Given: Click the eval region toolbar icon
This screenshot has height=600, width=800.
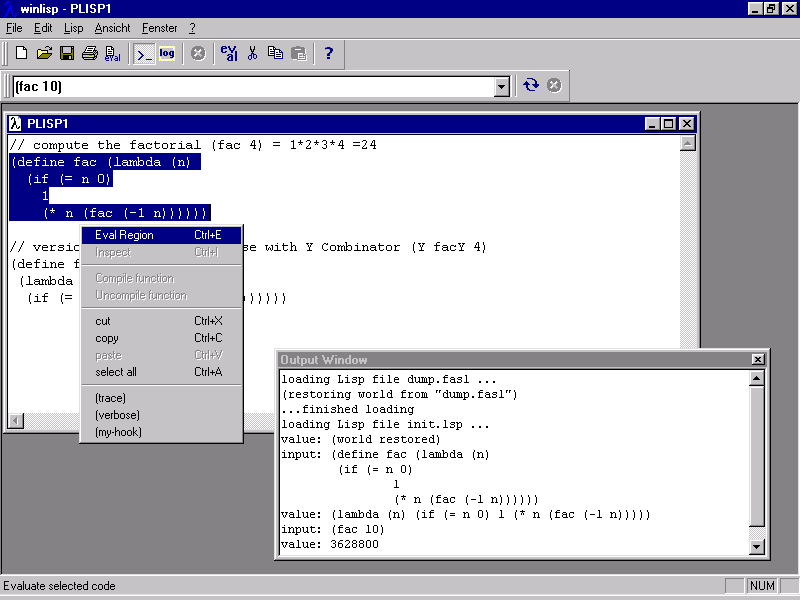Looking at the screenshot, I should coord(229,53).
